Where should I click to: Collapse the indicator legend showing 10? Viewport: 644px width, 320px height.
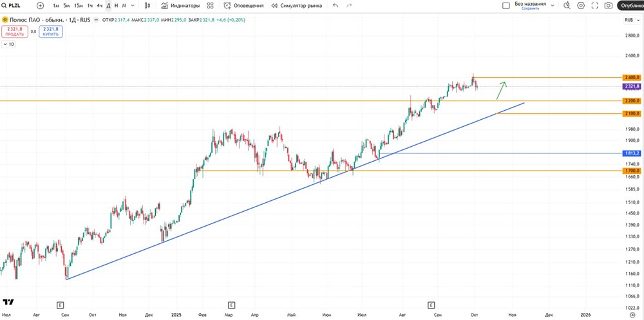pyautogui.click(x=5, y=44)
